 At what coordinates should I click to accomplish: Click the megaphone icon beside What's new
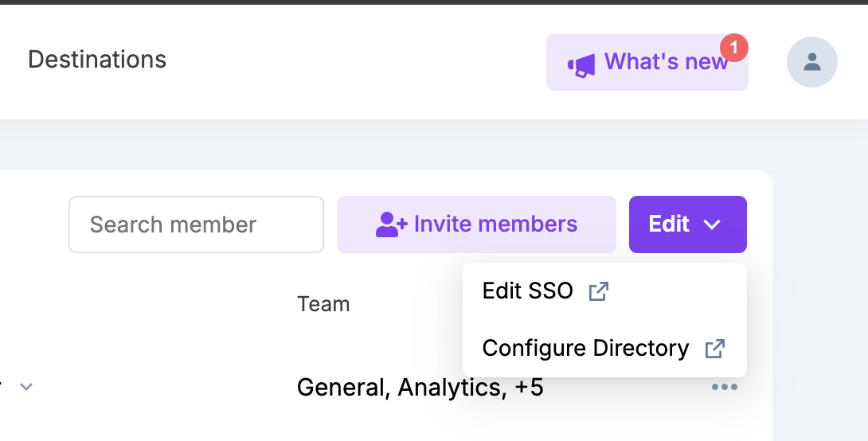point(581,64)
